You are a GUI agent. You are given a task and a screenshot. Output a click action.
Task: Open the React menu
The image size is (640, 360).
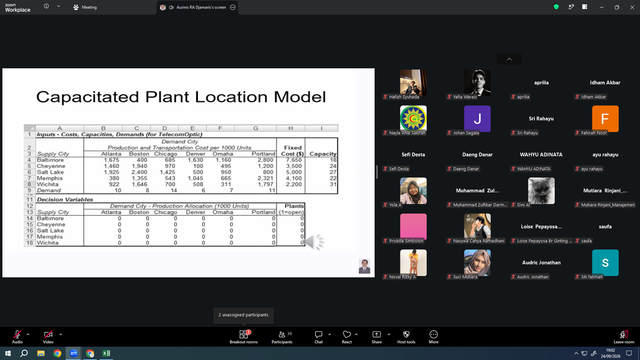(x=347, y=337)
